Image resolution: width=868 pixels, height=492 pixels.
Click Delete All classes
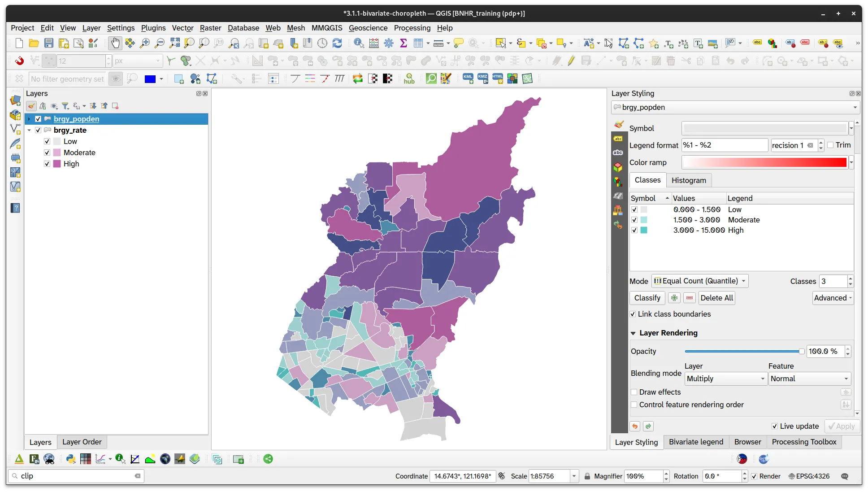point(716,298)
